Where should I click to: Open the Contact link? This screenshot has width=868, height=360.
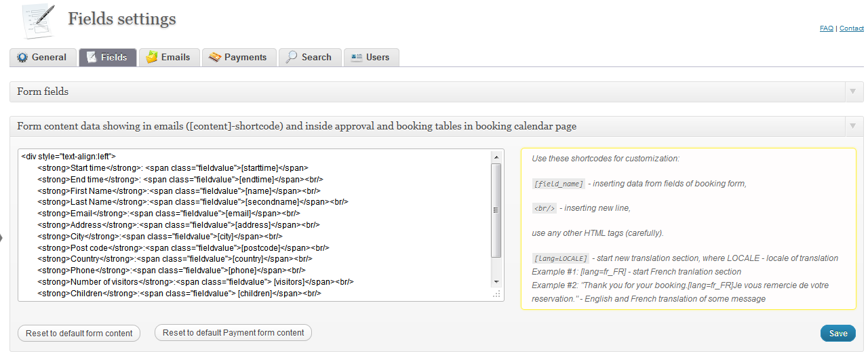point(852,28)
